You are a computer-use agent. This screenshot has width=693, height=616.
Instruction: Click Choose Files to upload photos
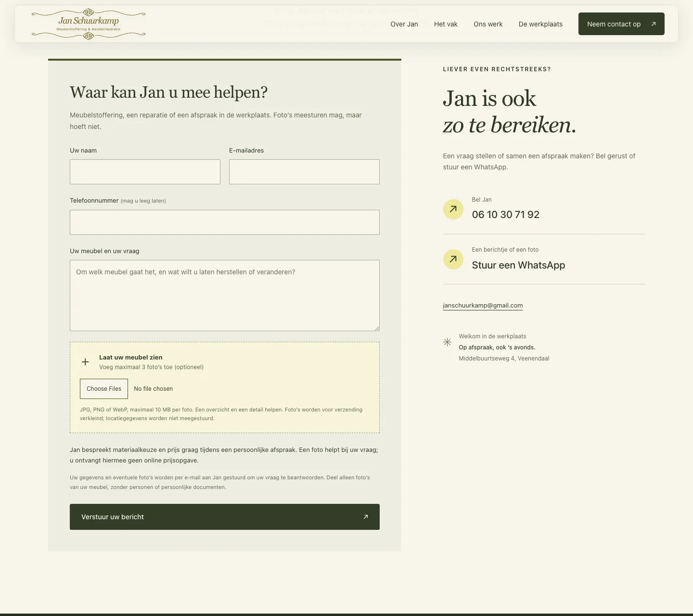point(104,389)
